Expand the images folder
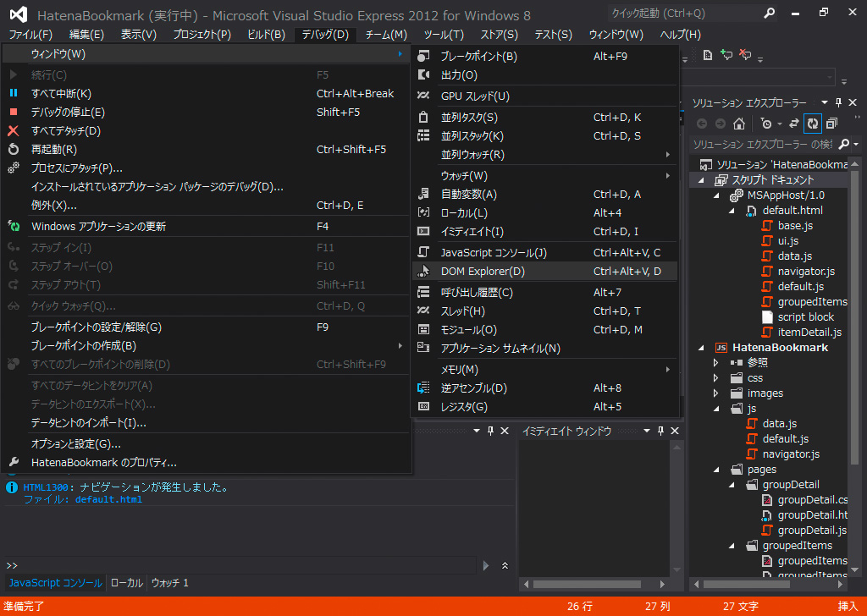The width and height of the screenshot is (867, 616). coord(716,393)
